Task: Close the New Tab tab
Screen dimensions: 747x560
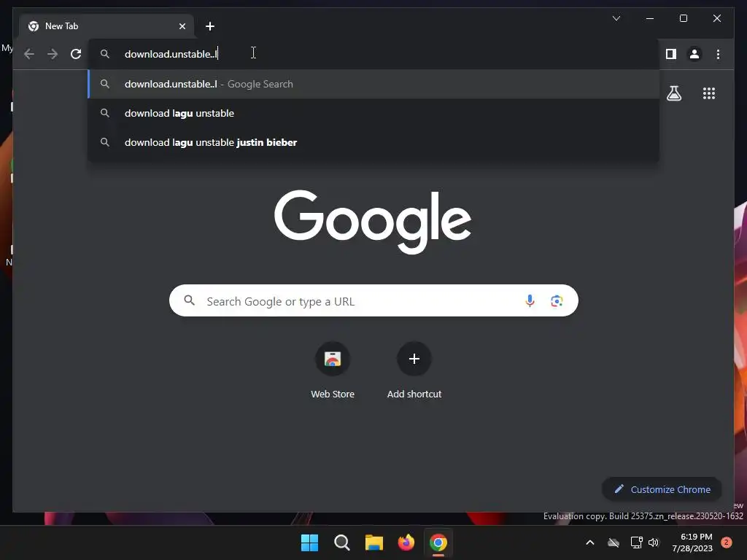Action: (x=182, y=26)
